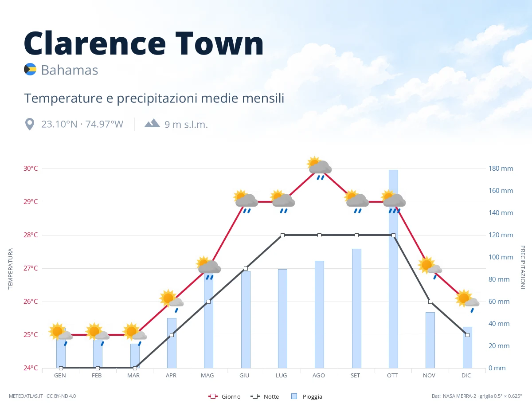Click the Bahamas flag icon
532x408 pixels.
30,70
